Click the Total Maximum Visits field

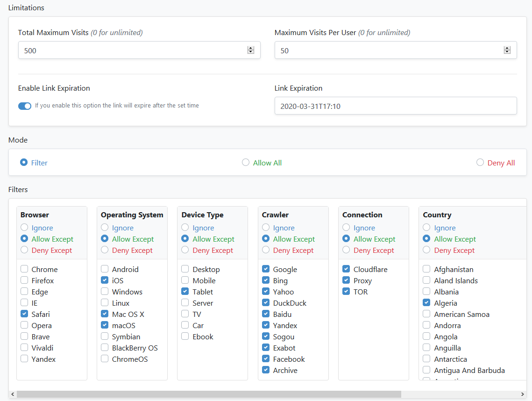click(x=131, y=50)
